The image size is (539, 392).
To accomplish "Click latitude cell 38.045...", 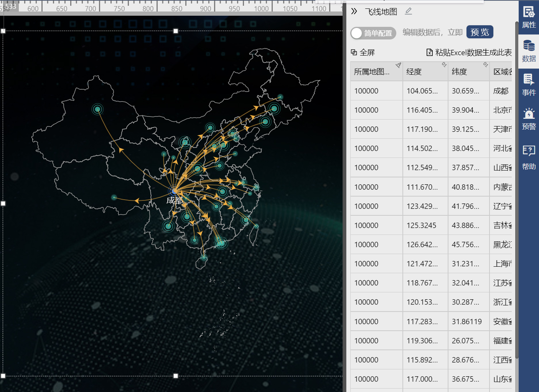I will pyautogui.click(x=469, y=148).
